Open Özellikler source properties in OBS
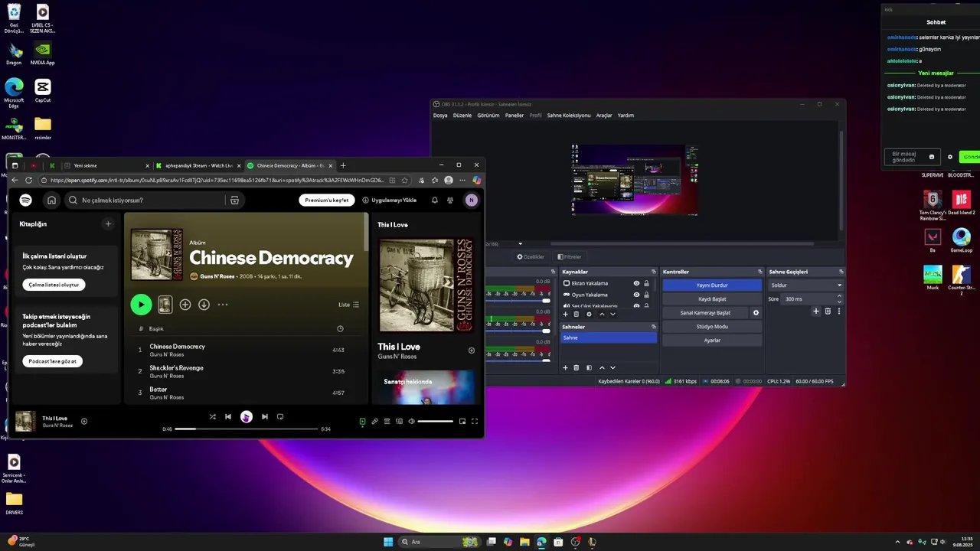The height and width of the screenshot is (551, 980). pyautogui.click(x=531, y=257)
